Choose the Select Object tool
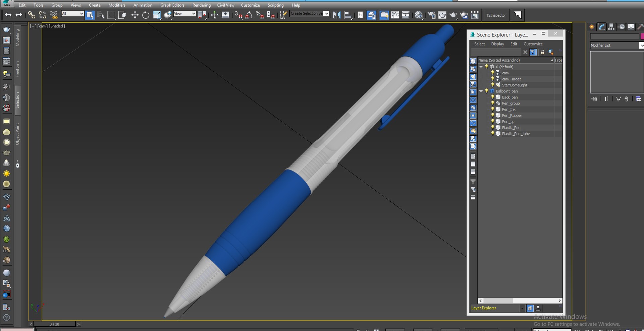The height and width of the screenshot is (331, 644). [90, 15]
